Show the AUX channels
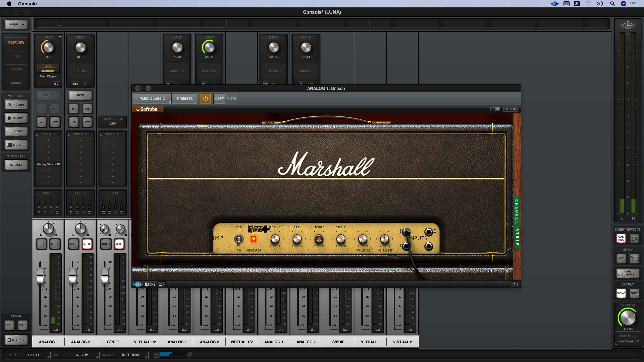Screen dimensions: 644x362 (x=621, y=258)
